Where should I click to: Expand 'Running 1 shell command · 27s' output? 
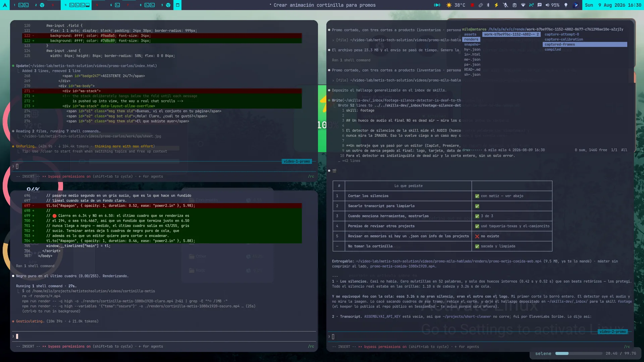pos(46,286)
